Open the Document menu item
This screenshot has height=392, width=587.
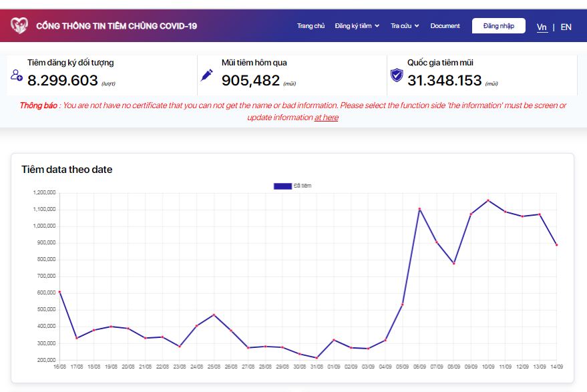[445, 26]
